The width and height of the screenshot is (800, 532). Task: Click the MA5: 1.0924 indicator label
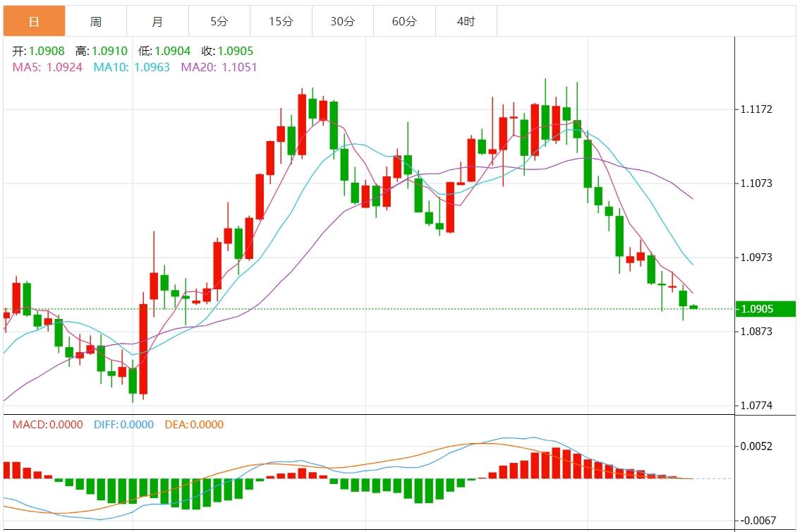tap(47, 67)
